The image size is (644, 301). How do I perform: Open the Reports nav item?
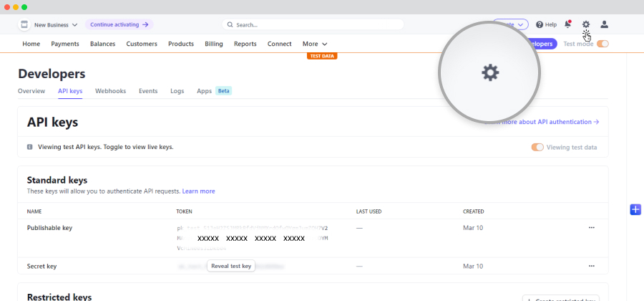245,44
